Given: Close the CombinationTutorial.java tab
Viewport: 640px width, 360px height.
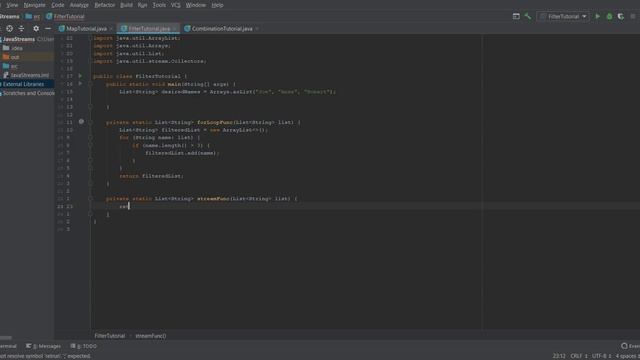Looking at the screenshot, I should (x=257, y=29).
